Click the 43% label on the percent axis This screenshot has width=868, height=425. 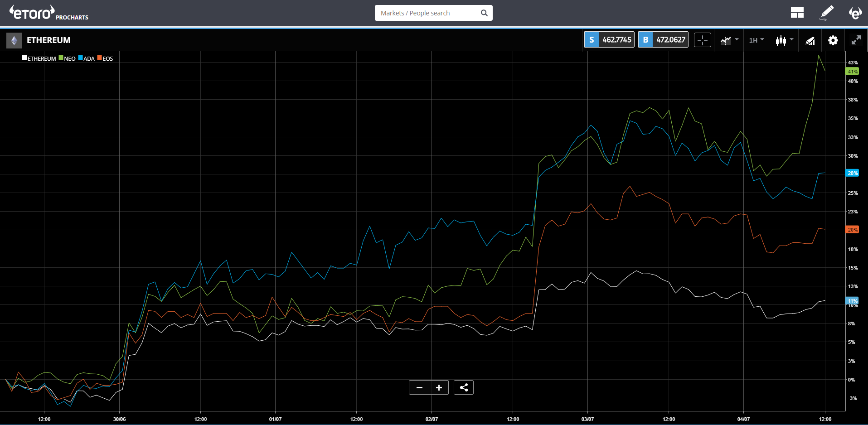coord(853,63)
